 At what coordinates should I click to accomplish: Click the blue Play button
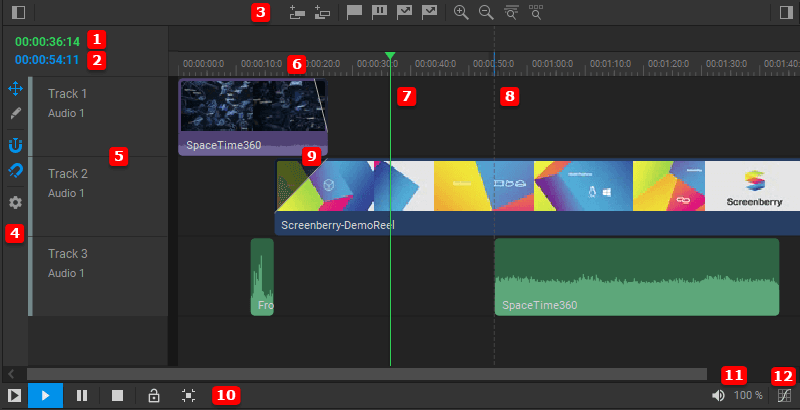(45, 396)
